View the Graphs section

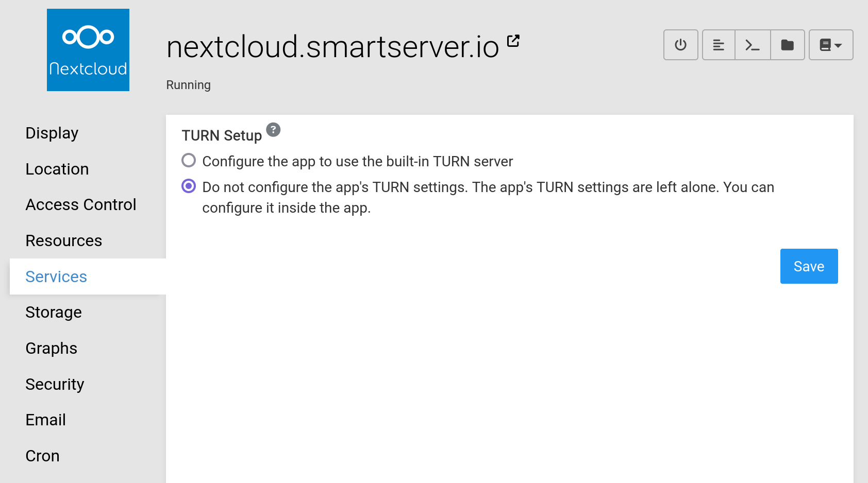tap(52, 349)
